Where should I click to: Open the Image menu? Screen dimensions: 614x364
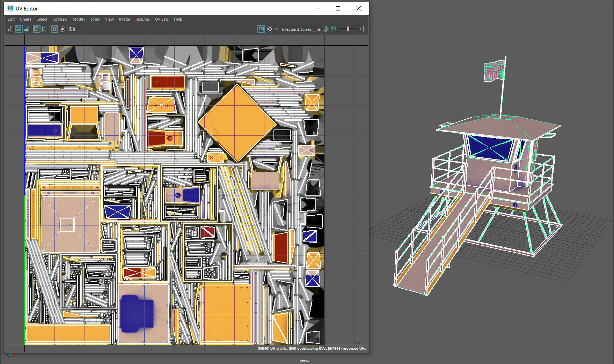pyautogui.click(x=124, y=19)
